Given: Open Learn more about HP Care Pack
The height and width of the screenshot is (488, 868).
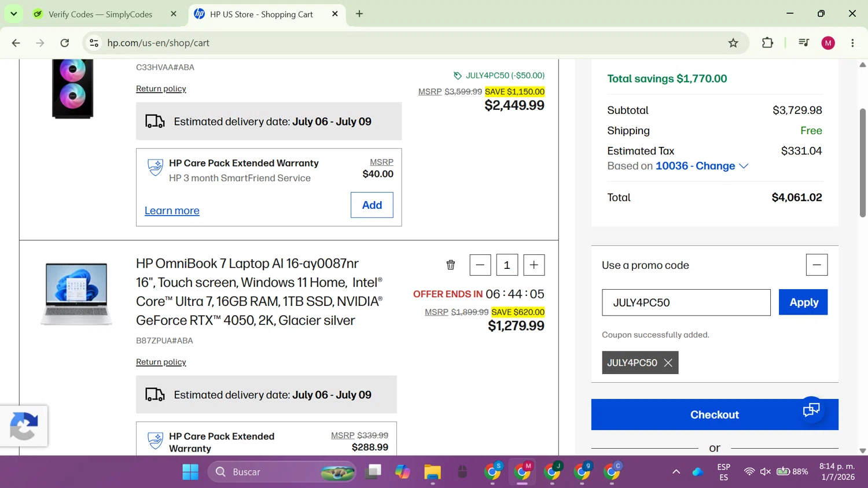Looking at the screenshot, I should click(172, 210).
